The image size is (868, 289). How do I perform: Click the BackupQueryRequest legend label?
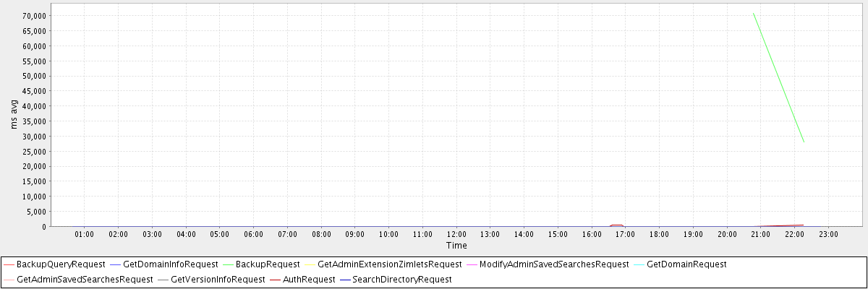pyautogui.click(x=61, y=264)
